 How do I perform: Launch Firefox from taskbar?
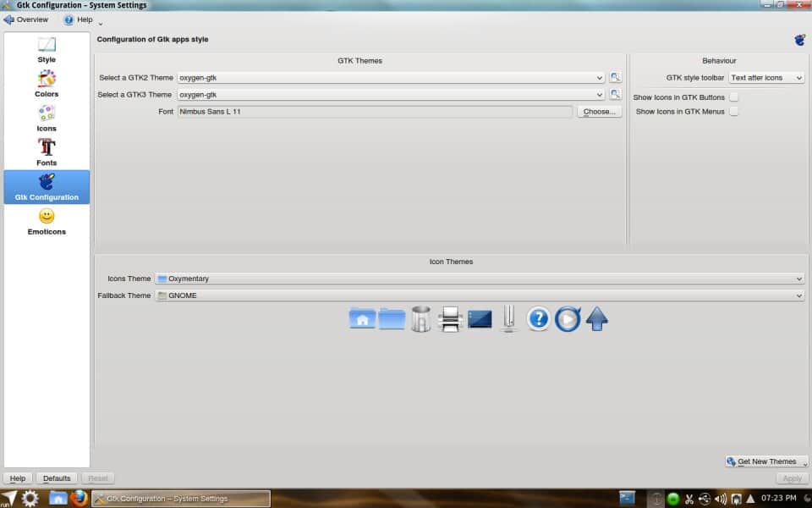[x=79, y=499]
